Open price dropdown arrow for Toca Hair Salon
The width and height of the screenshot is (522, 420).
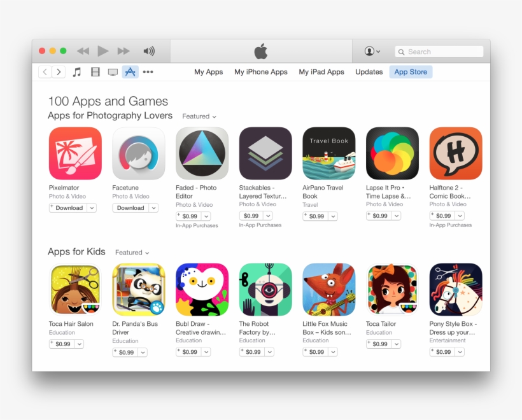tap(79, 344)
